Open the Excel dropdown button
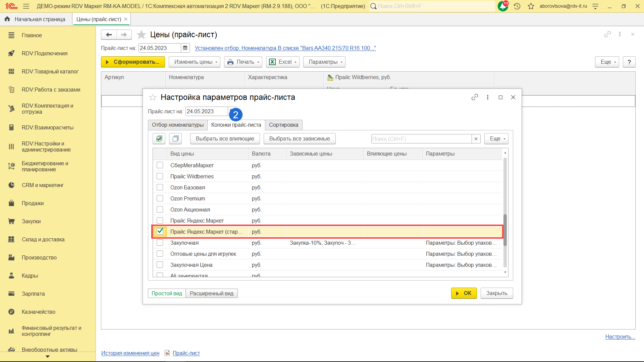This screenshot has width=644, height=362. click(x=282, y=62)
